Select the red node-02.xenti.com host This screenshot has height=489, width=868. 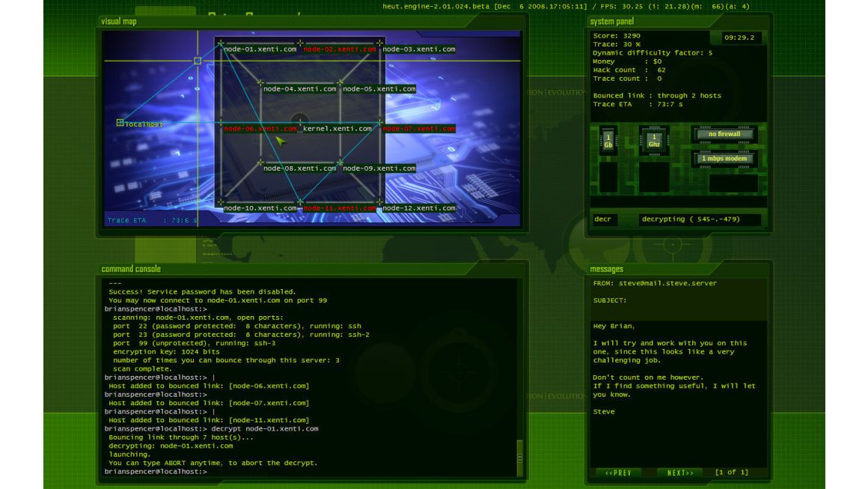click(x=339, y=49)
